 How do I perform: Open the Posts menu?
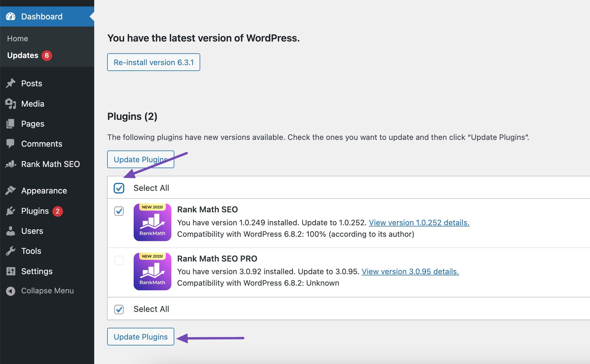(x=47, y=83)
